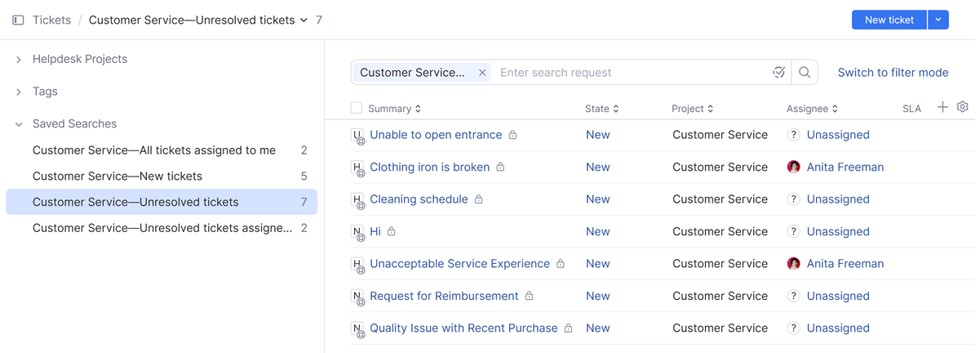Click the priority badge on the Hi ticket
The image size is (980, 353).
[357, 231]
